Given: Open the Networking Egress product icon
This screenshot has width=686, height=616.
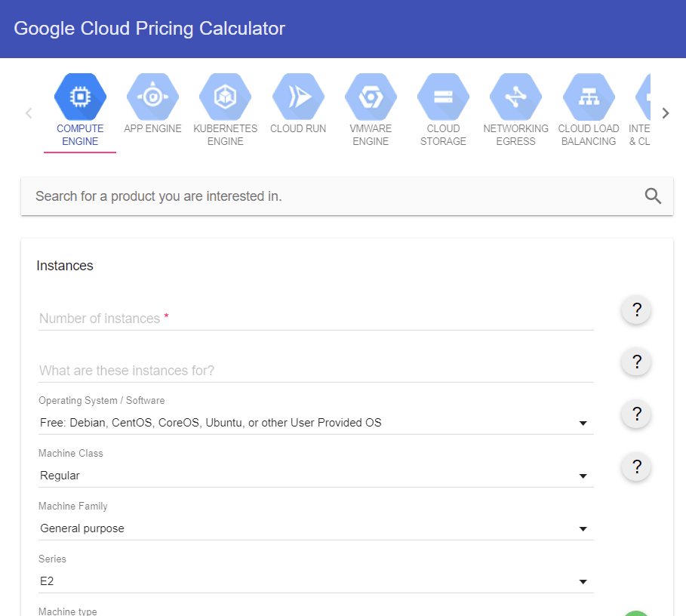Looking at the screenshot, I should (515, 97).
